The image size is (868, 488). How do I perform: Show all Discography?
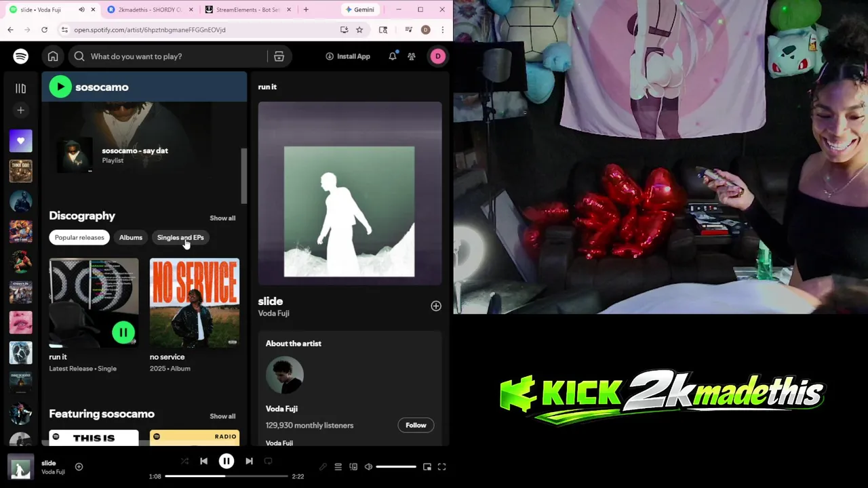(x=222, y=218)
